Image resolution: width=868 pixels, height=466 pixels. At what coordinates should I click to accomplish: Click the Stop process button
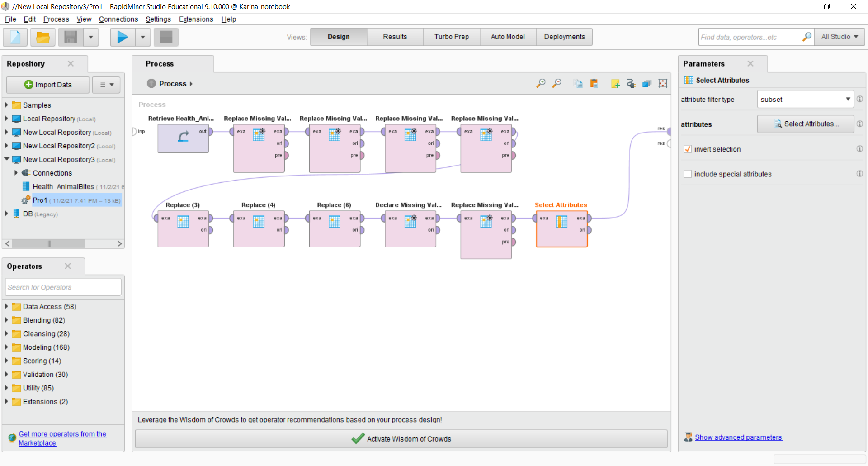(x=166, y=37)
